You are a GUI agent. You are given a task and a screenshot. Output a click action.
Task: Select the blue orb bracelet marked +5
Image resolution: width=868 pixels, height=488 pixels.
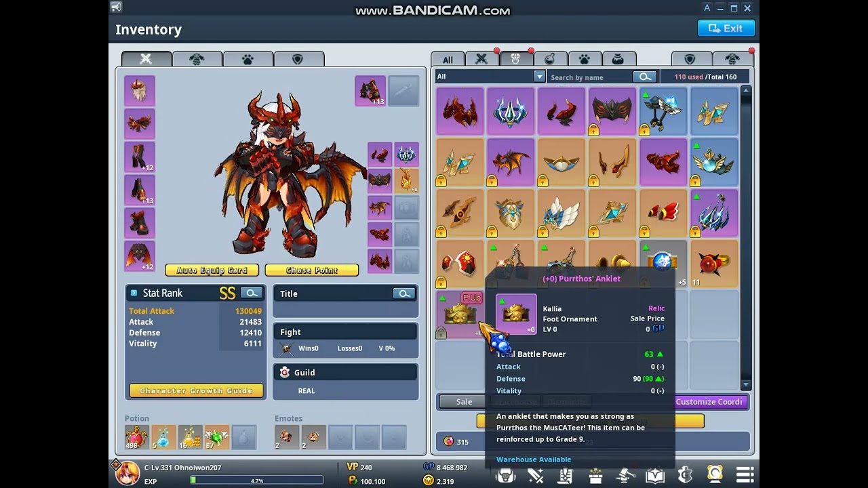[x=663, y=264]
